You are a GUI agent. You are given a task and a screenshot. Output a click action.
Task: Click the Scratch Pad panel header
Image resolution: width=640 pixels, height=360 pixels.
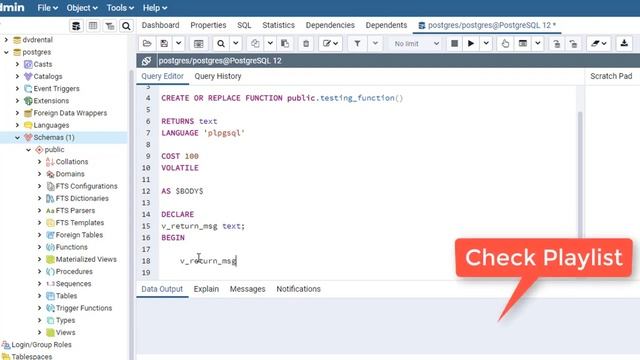point(611,76)
